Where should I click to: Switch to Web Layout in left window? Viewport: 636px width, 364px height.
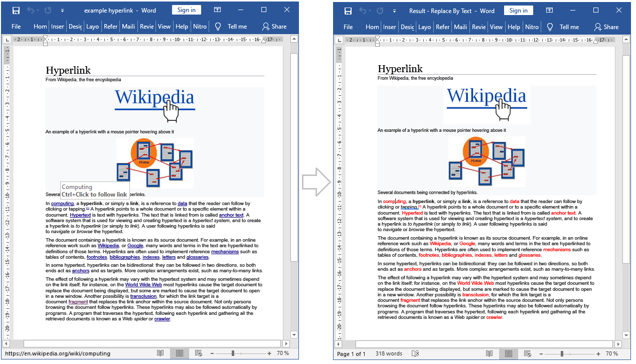[198, 353]
